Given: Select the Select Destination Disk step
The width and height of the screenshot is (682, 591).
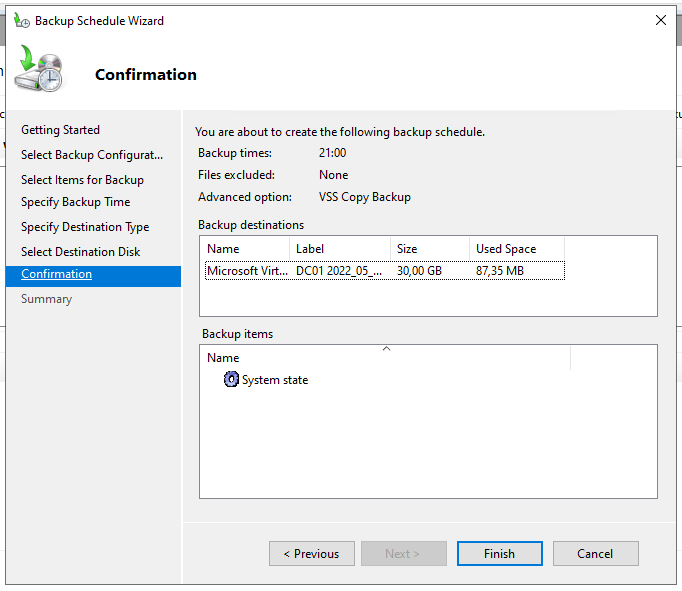Looking at the screenshot, I should point(81,252).
